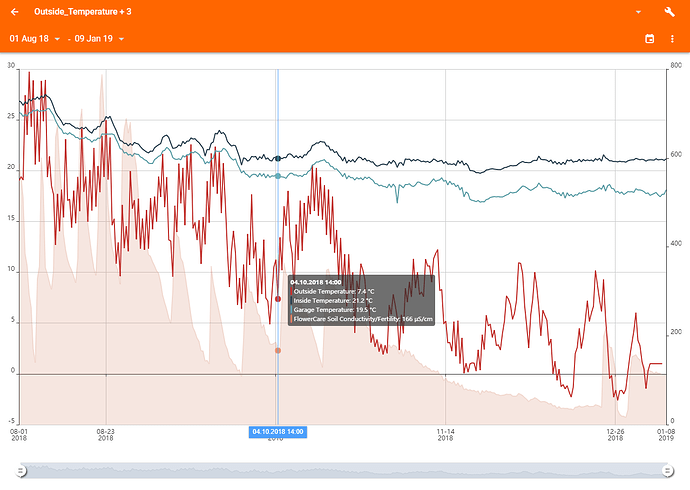The image size is (690, 490).
Task: Click the Outside Temperature: 7.4 °C tooltip row
Action: coord(334,292)
